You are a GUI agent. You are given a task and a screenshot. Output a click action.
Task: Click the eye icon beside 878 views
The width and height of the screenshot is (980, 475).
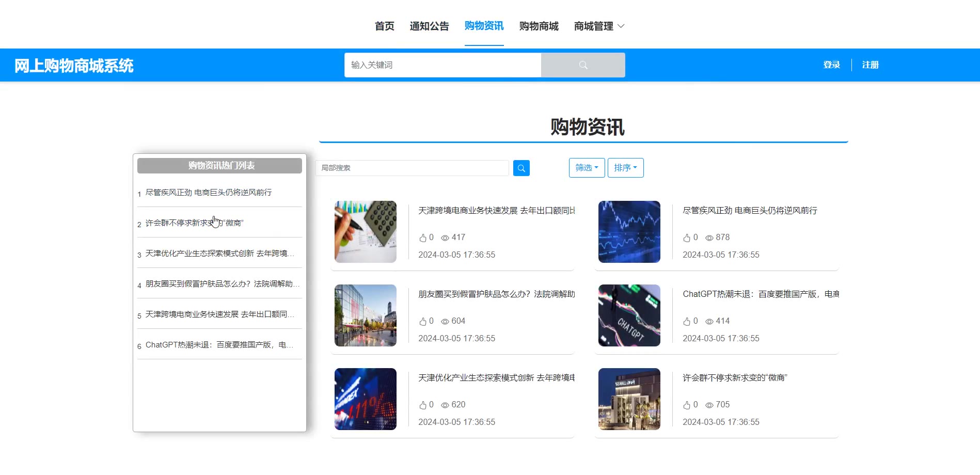(x=709, y=238)
